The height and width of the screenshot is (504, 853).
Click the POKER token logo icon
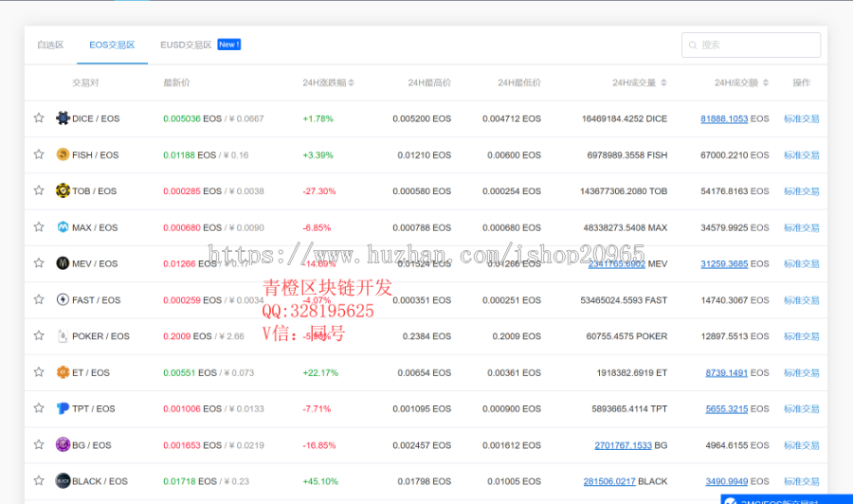[x=63, y=335]
